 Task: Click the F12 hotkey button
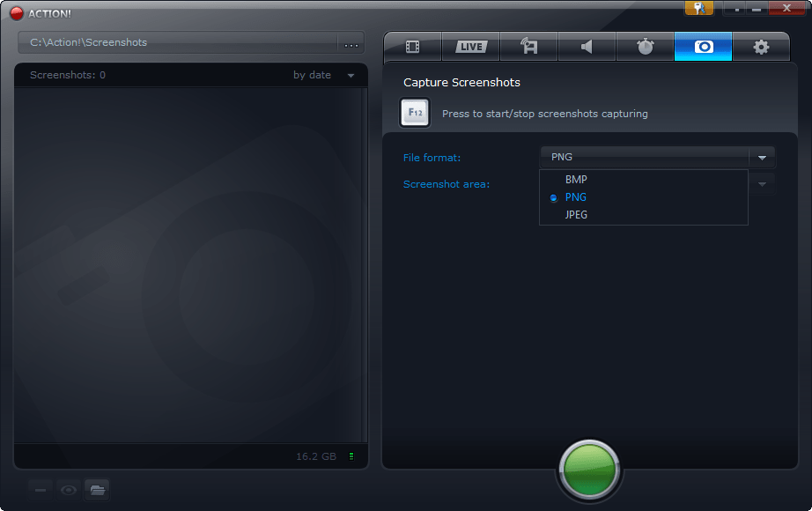tap(415, 113)
